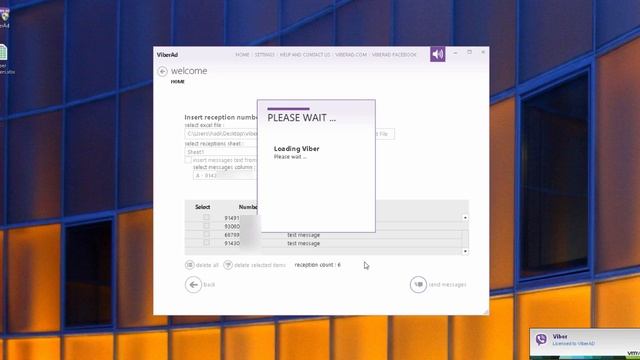
Task: Open the select messages column dropdown
Action: pos(225,176)
